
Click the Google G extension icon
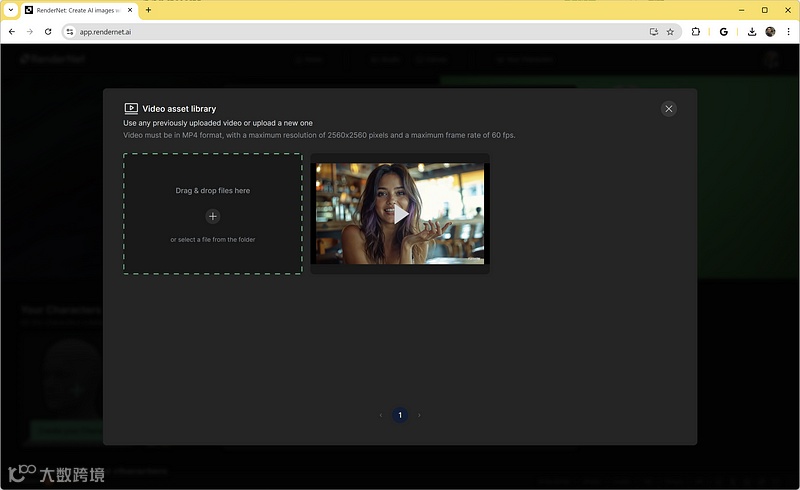click(723, 32)
